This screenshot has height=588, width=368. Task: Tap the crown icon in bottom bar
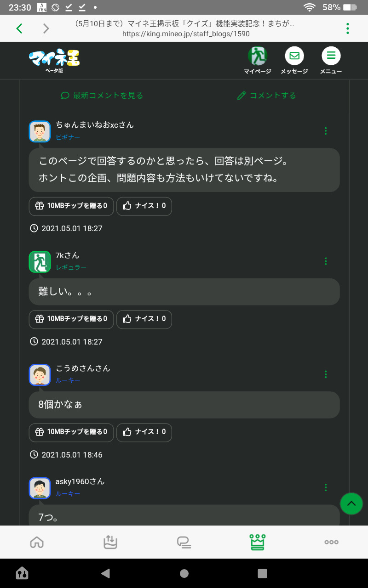258,542
